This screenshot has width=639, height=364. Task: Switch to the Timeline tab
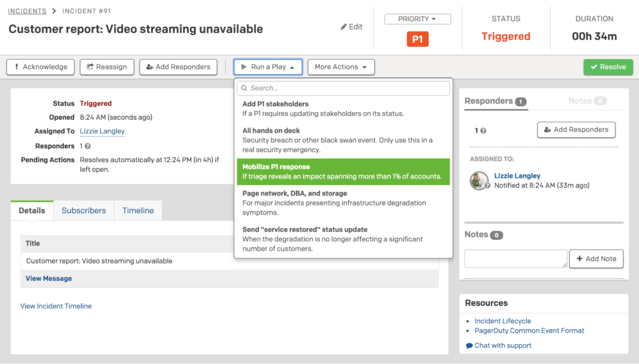[x=138, y=211]
